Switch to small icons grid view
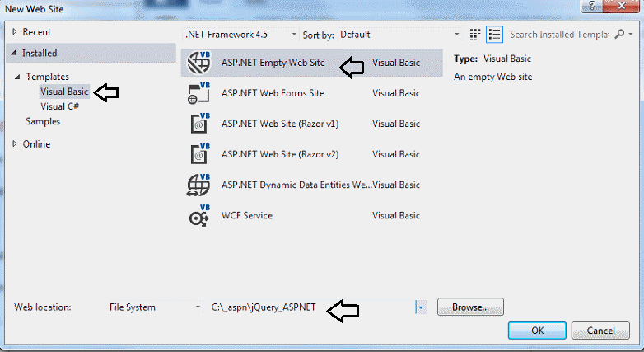This screenshot has width=644, height=352. coord(475,35)
